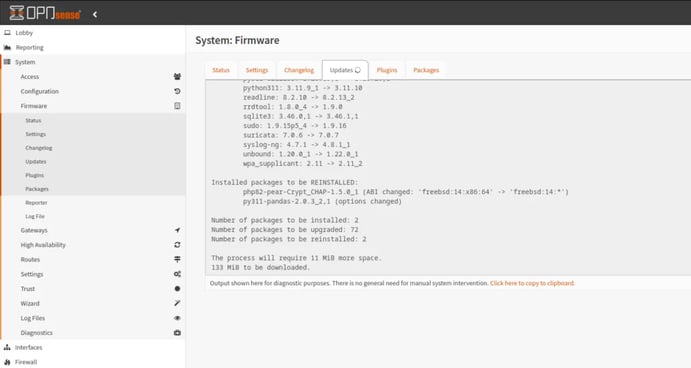691x368 pixels.
Task: Click the Log Files eye icon
Action: (177, 318)
